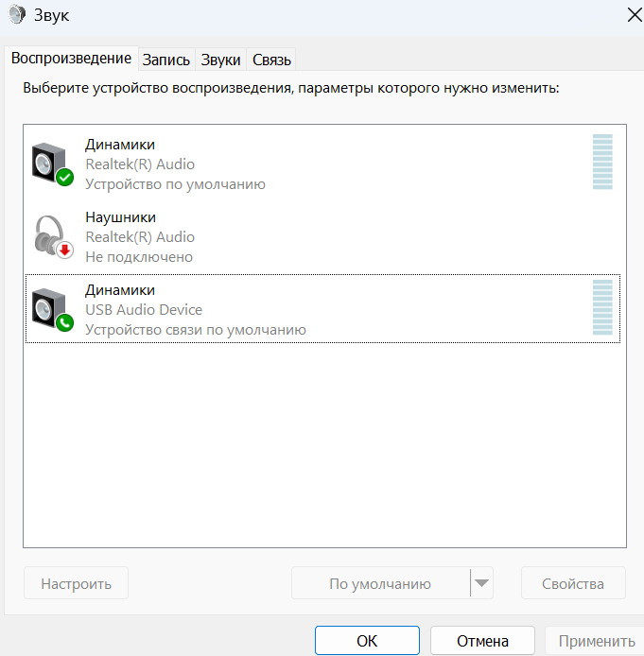Image resolution: width=644 pixels, height=656 pixels.
Task: Open the Свойства button
Action: 573,583
